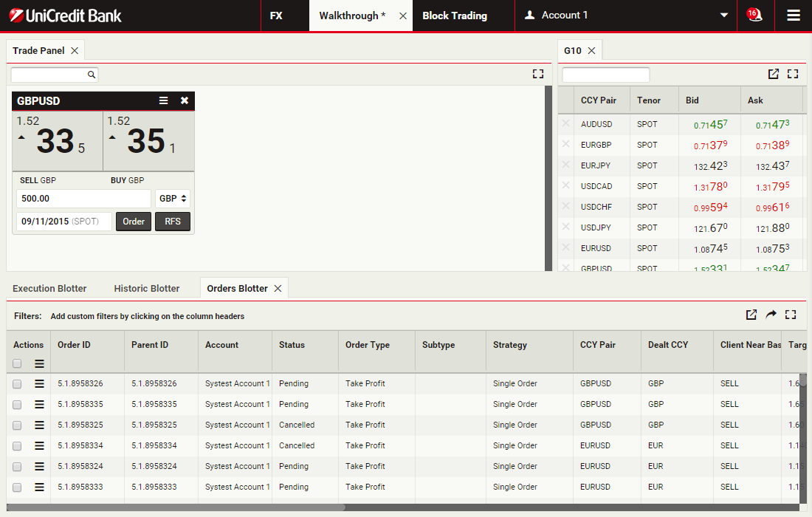
Task: Open the notifications bell with badge
Action: [754, 15]
